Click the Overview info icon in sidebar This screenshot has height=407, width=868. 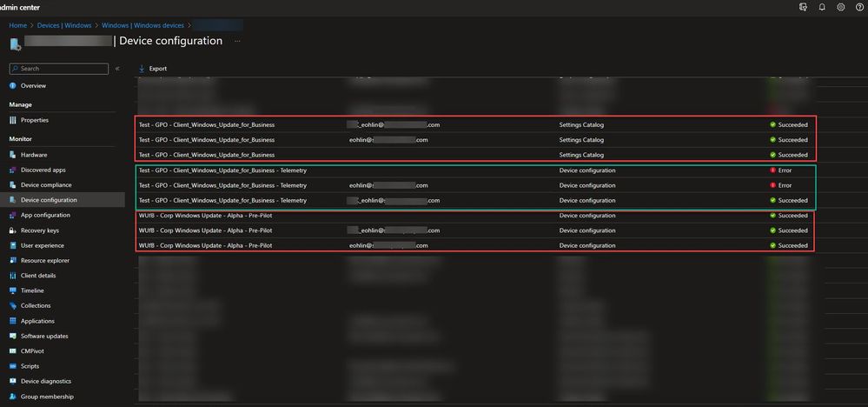(13, 86)
